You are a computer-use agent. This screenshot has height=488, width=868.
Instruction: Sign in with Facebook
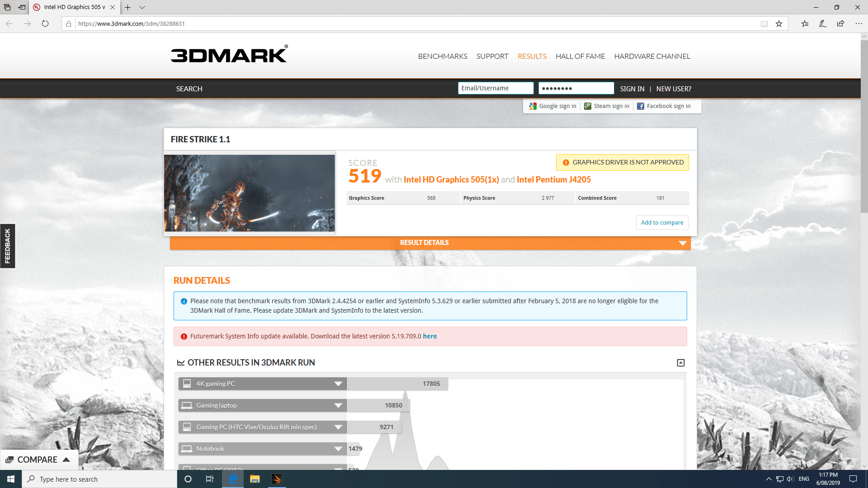(x=664, y=106)
